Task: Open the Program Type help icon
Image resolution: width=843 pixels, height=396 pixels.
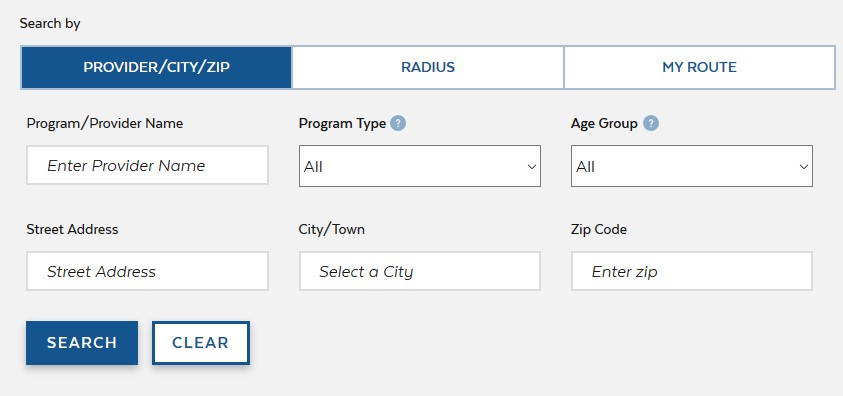Action: 398,124
